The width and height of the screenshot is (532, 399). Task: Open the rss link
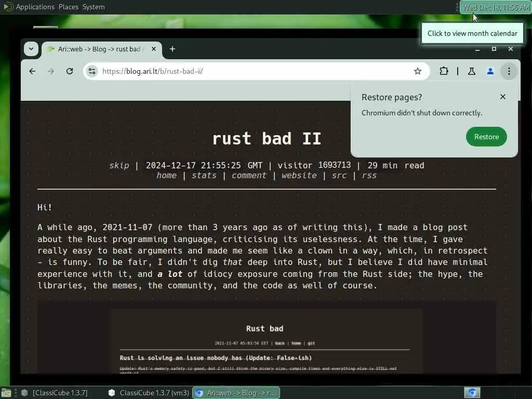[x=369, y=176]
